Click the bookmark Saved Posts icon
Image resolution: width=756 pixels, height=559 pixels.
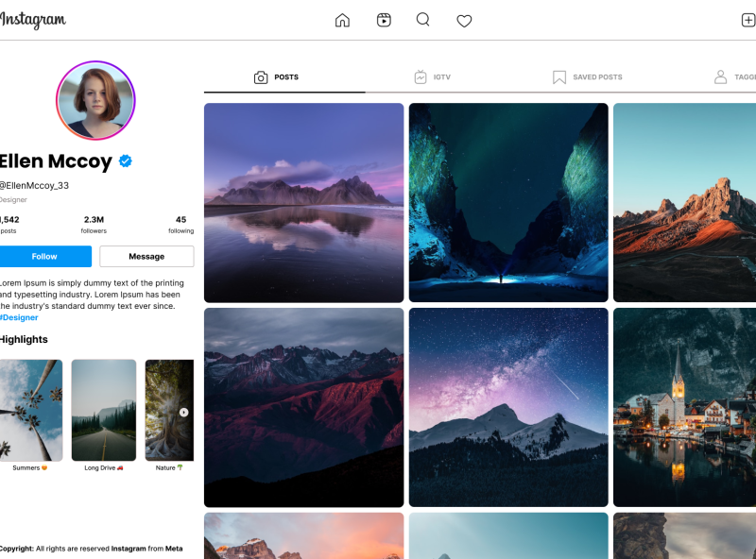pos(559,77)
